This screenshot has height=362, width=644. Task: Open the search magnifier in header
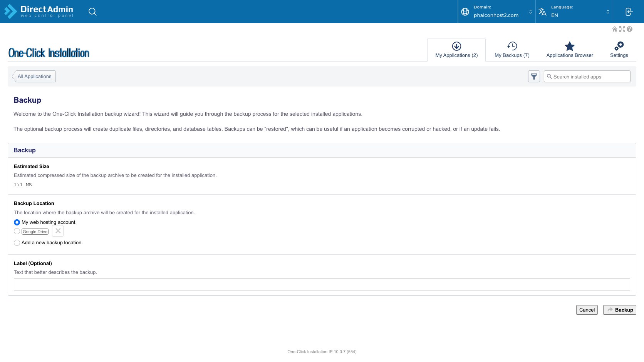pos(92,12)
